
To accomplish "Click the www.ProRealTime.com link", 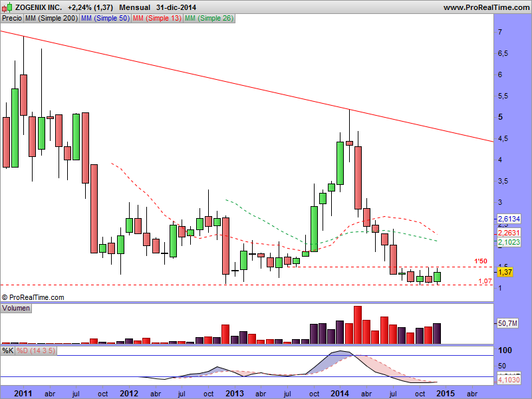I will [x=486, y=7].
